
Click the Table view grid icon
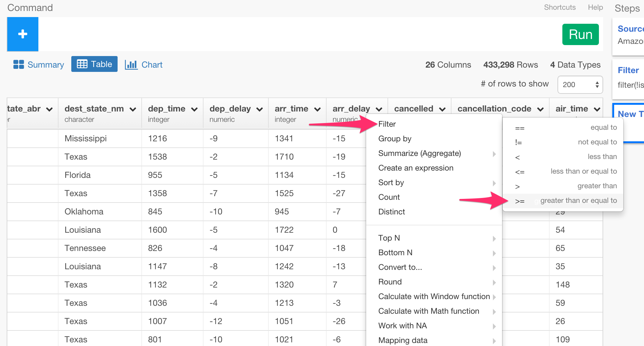(x=82, y=64)
